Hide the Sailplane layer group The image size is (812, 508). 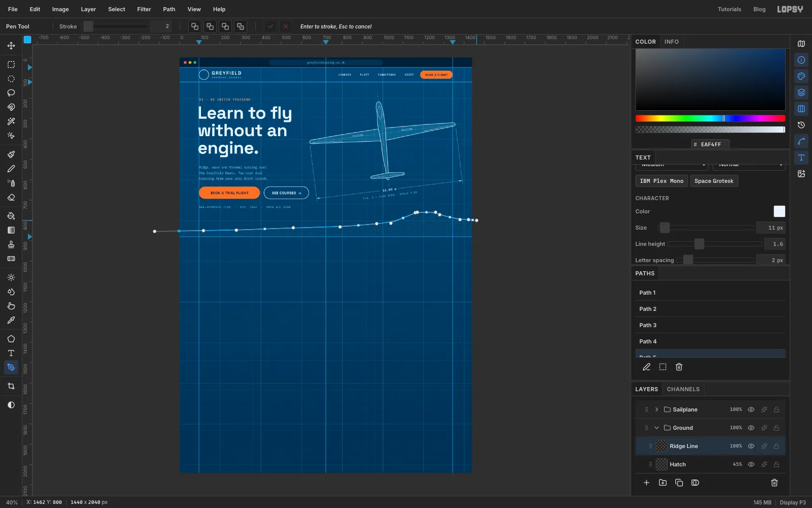click(x=751, y=409)
